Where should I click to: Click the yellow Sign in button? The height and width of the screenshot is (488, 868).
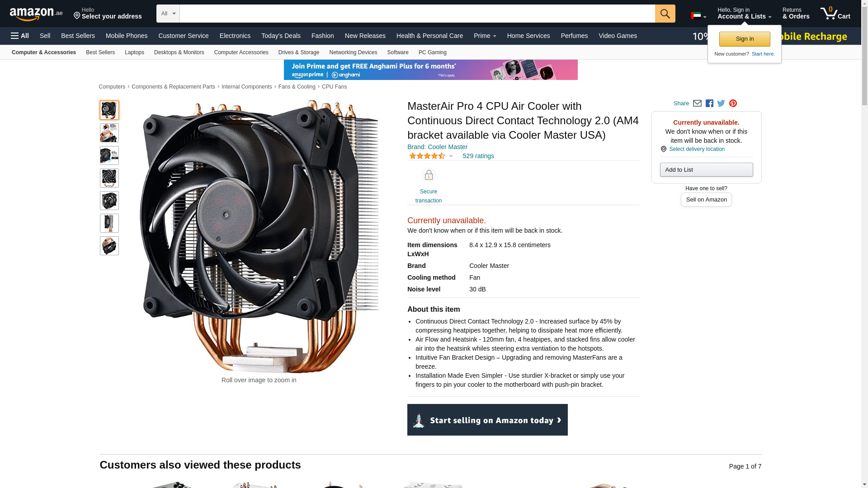745,39
